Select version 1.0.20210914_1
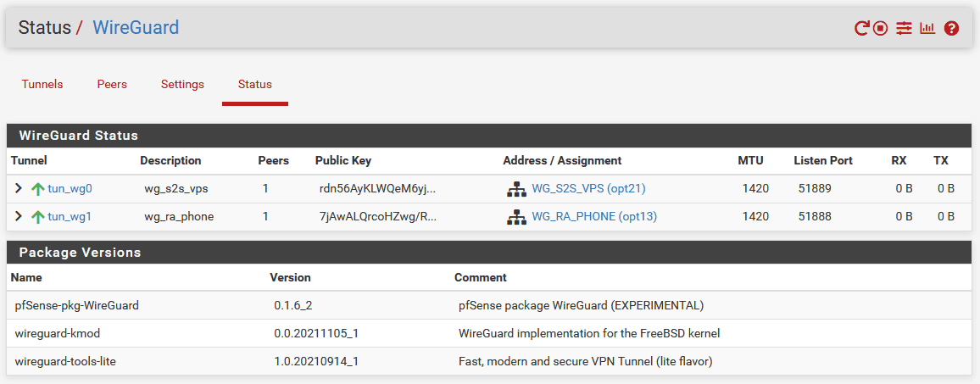Image resolution: width=980 pixels, height=384 pixels. pyautogui.click(x=316, y=362)
